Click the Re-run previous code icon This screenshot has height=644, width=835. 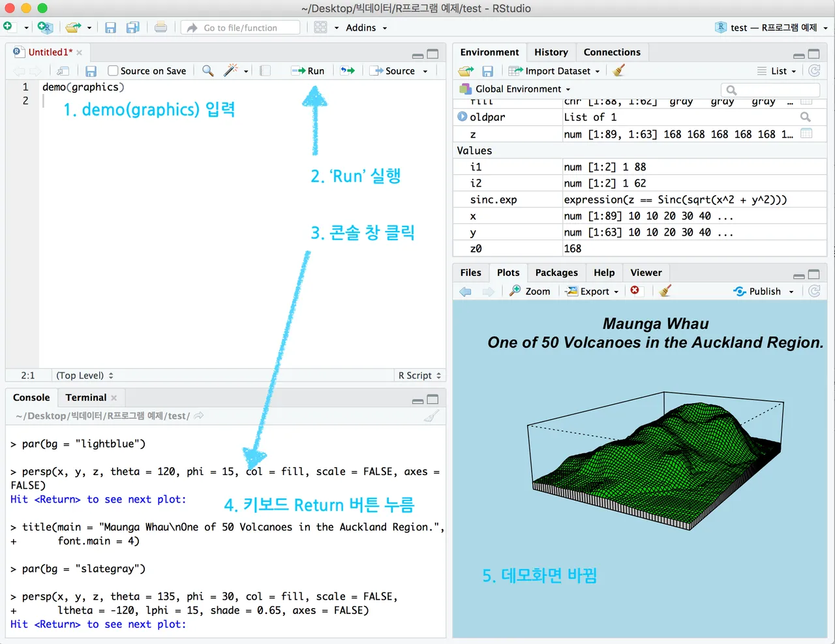[348, 70]
